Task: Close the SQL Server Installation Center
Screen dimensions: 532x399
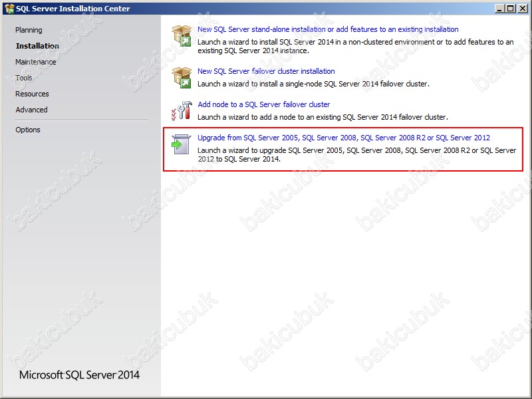Action: click(523, 9)
